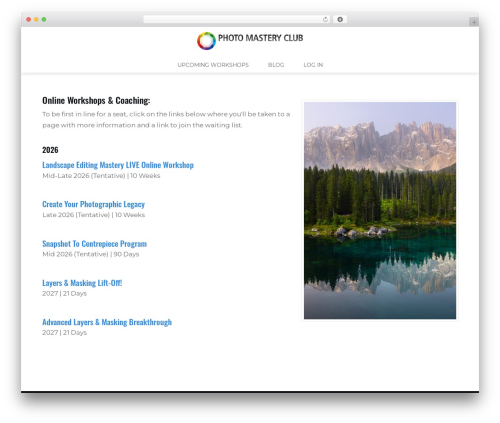Open Landscape Editing Mastery LIVE Online Workshop link
Screen dimensions: 500x423
(x=118, y=165)
